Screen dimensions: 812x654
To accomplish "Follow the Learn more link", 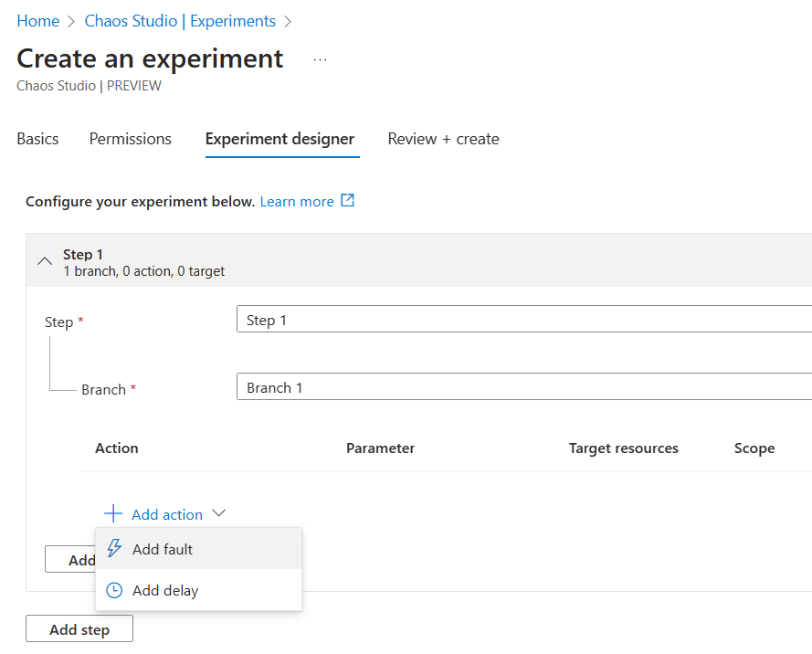I will (297, 201).
